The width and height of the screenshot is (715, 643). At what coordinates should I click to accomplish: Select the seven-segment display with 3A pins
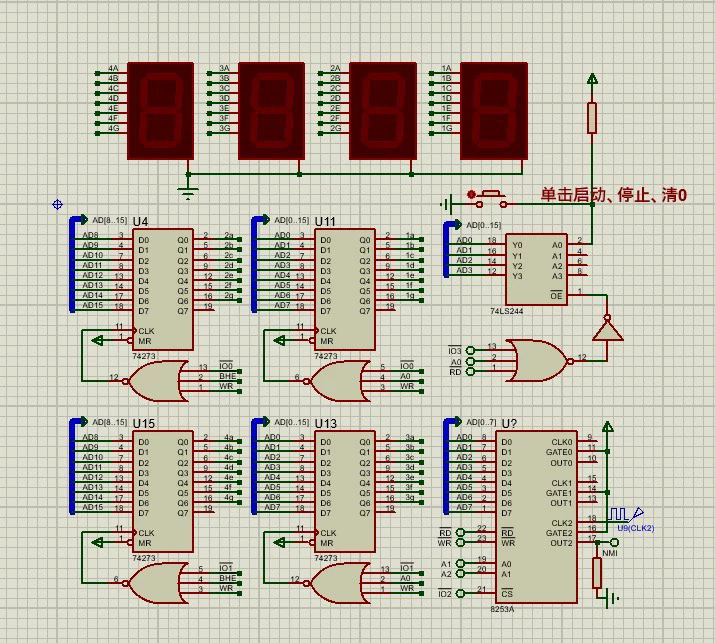click(x=271, y=111)
